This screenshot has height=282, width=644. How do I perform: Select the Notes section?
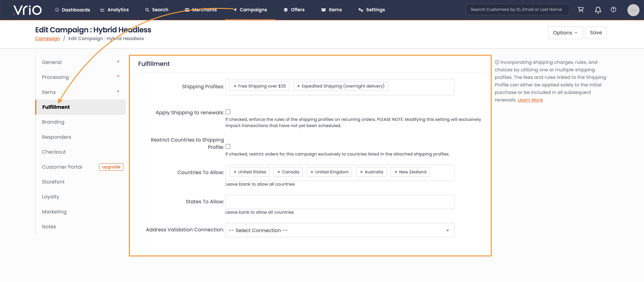tap(81, 227)
